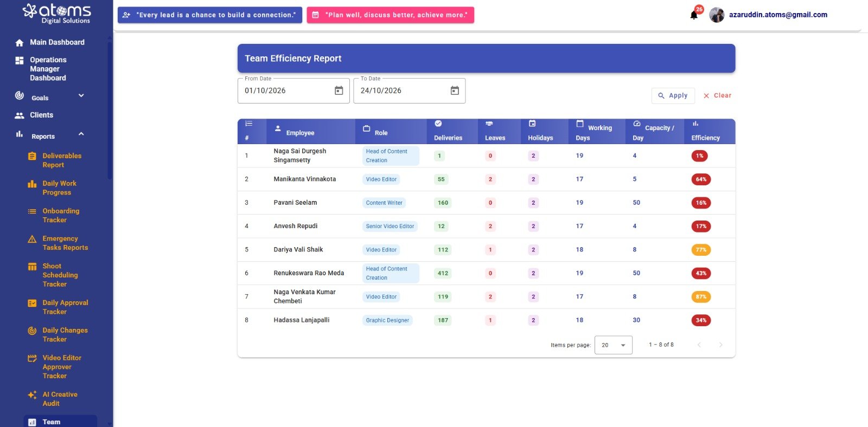This screenshot has width=868, height=427.
Task: Sort the table by Efficiency column header
Action: [x=705, y=138]
